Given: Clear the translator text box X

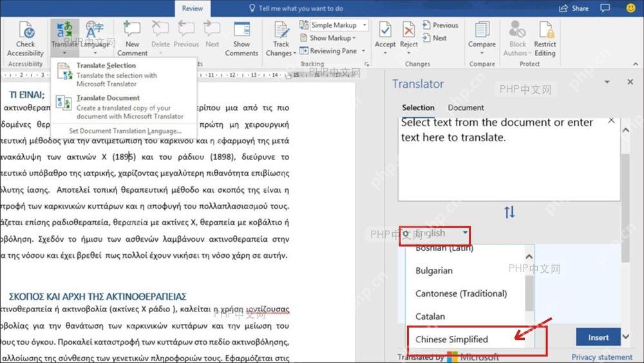Looking at the screenshot, I should [611, 121].
